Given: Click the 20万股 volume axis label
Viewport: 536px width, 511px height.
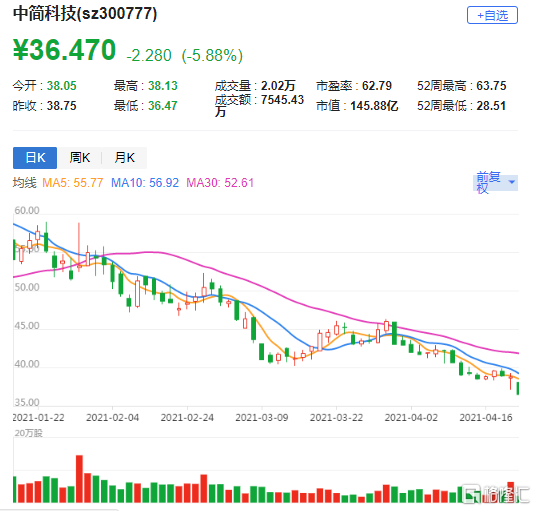Looking at the screenshot, I should (28, 433).
